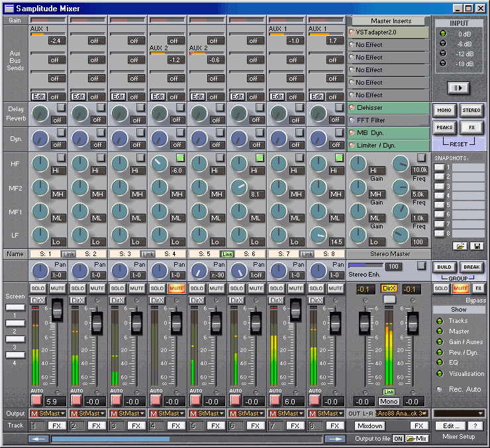Toggle the HF EQ enable box on channel 6

click(x=260, y=158)
